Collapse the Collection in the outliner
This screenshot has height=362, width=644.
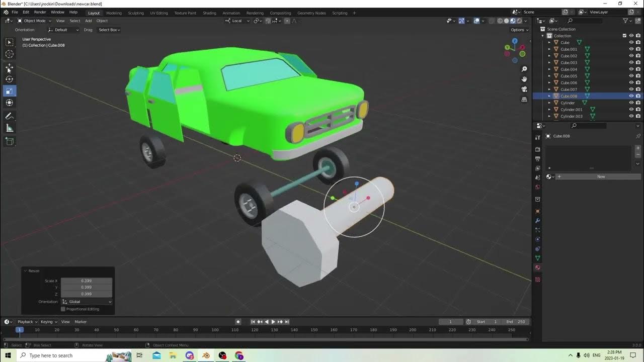543,36
